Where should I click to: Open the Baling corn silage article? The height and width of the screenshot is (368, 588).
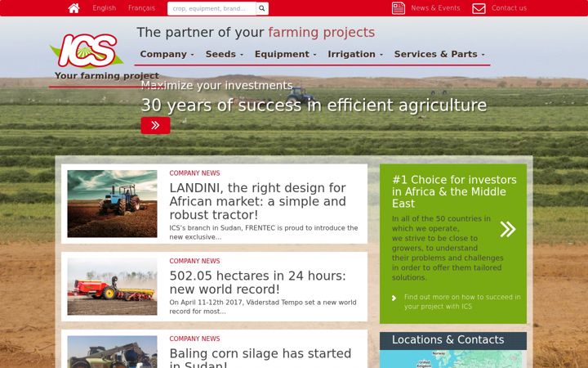(x=261, y=358)
